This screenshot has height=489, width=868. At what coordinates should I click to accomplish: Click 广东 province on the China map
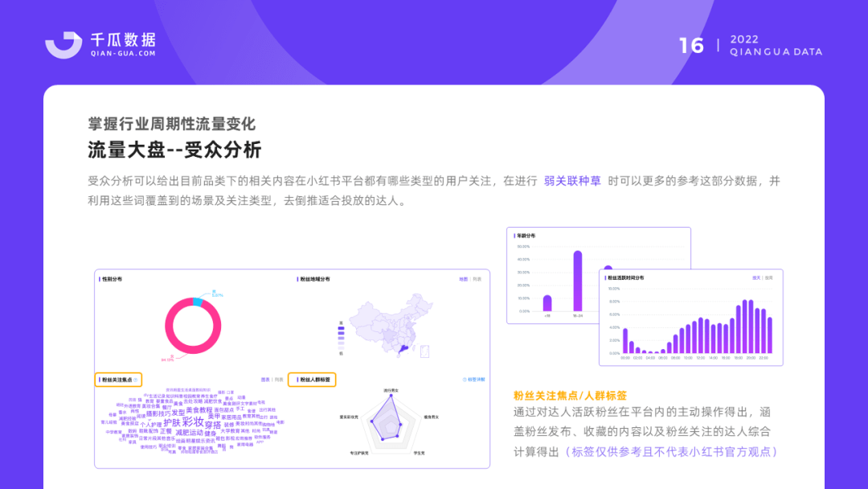pyautogui.click(x=404, y=348)
